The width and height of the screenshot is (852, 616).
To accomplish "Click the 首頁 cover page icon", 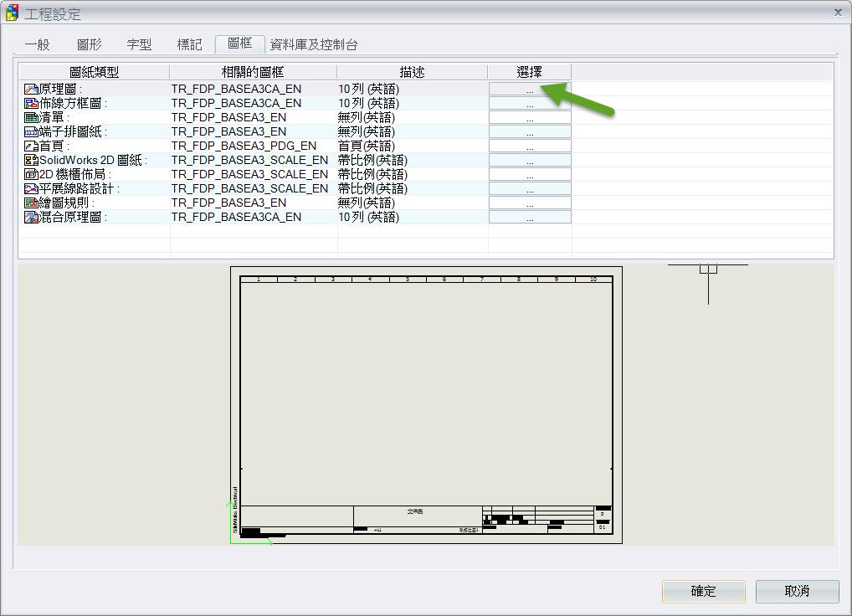I will [x=31, y=146].
